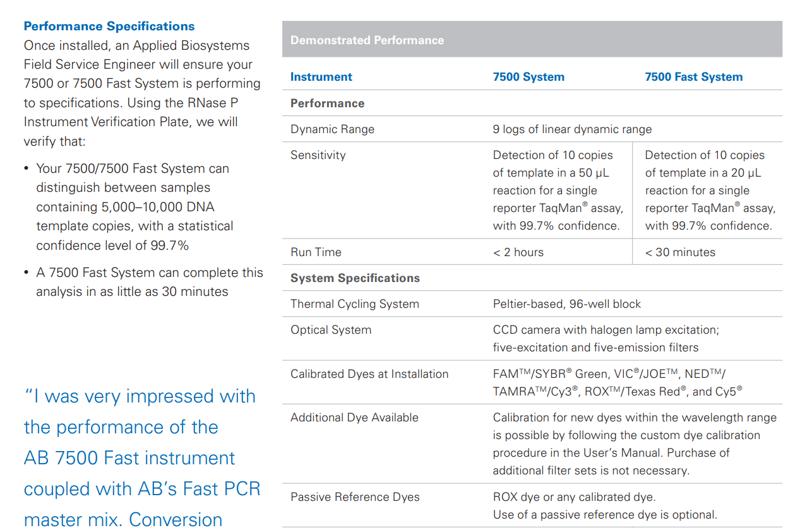Click 'additional filter sets is not necessary' line

pos(591,471)
